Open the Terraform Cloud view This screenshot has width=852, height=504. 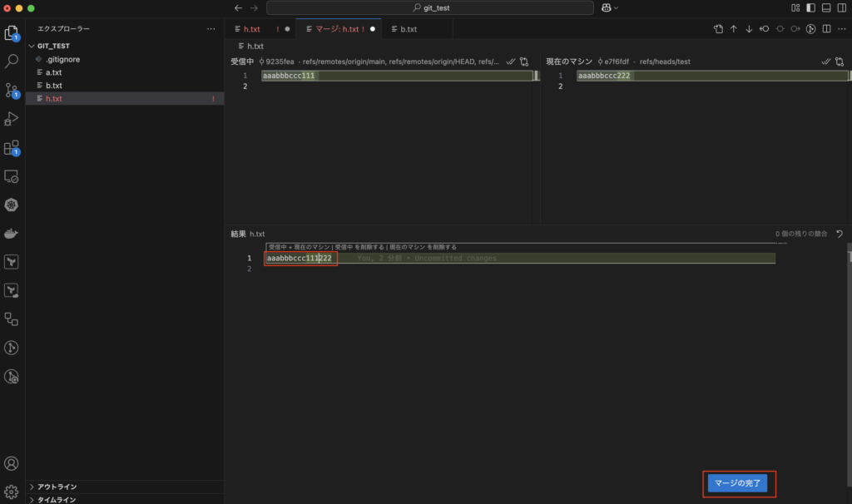coord(12,290)
